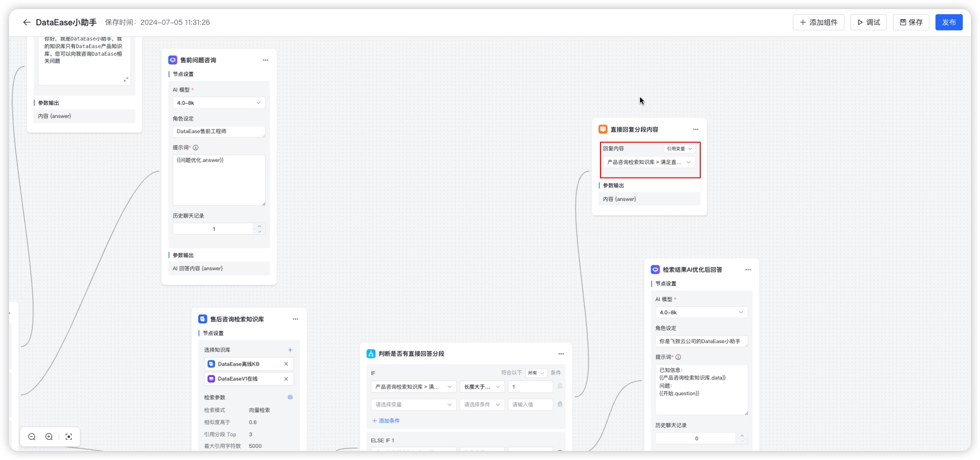The image size is (980, 460).
Task: Click the 向量检索 value in 检索模式 row
Action: click(260, 410)
